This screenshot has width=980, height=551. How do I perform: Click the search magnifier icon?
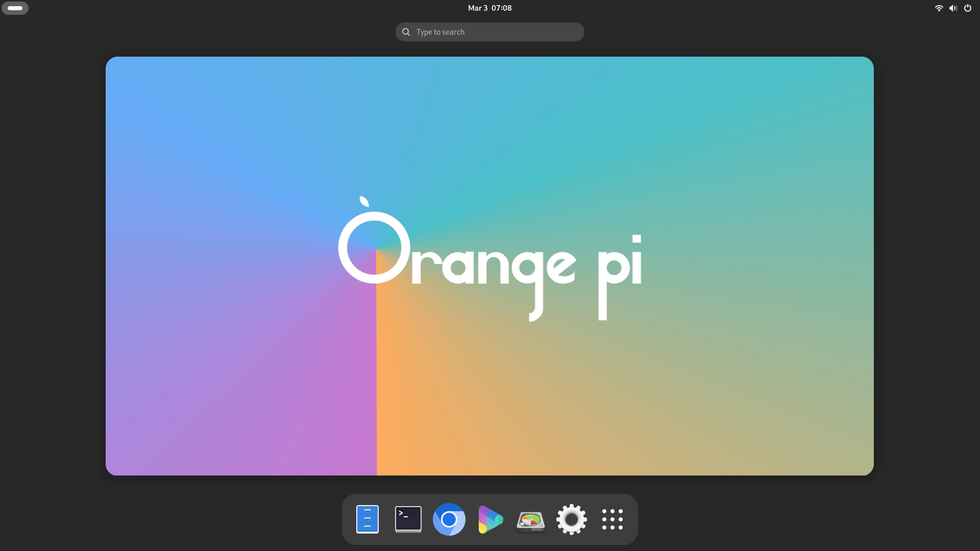(406, 32)
